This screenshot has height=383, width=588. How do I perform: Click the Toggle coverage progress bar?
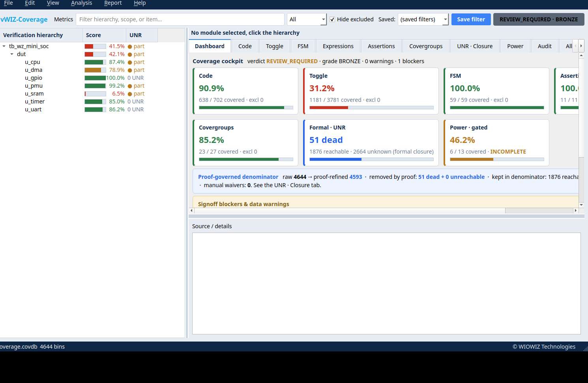click(371, 107)
